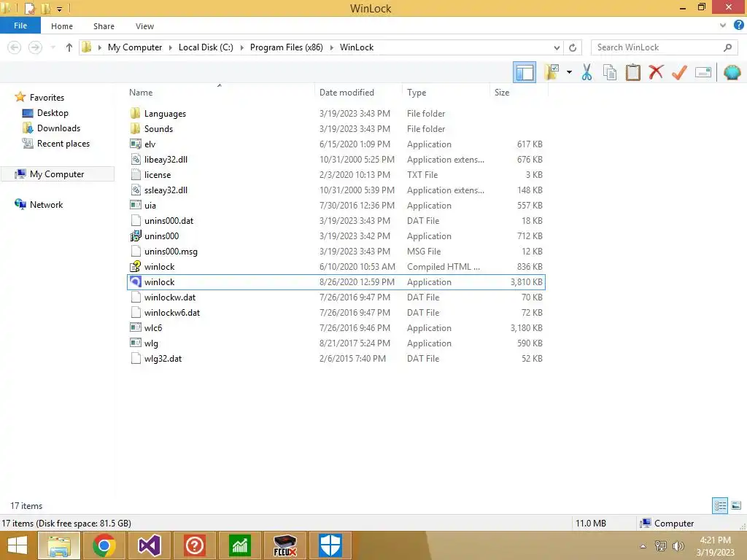Expand breadcrumb arrow after Program Files (x86)
The width and height of the screenshot is (747, 560).
point(332,47)
